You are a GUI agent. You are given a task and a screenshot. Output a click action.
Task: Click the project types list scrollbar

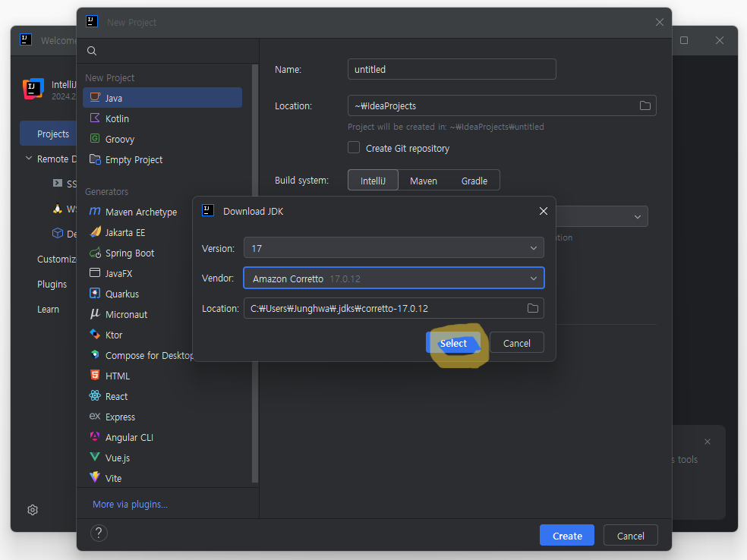pos(255,274)
